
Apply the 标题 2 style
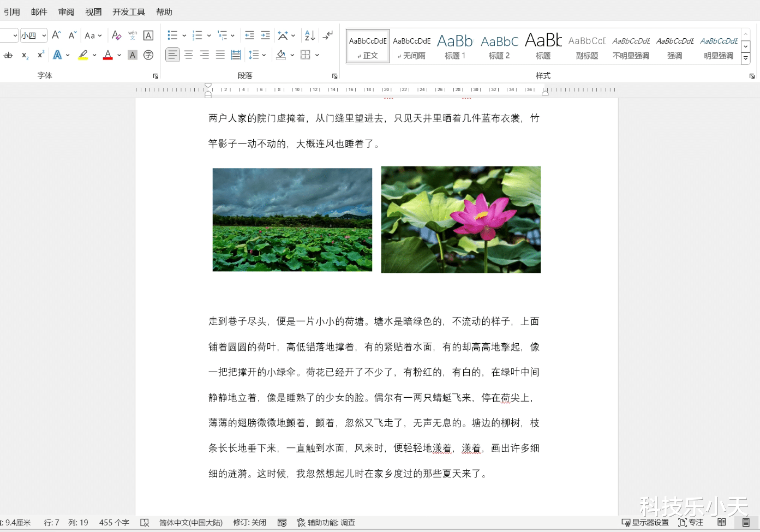click(499, 46)
